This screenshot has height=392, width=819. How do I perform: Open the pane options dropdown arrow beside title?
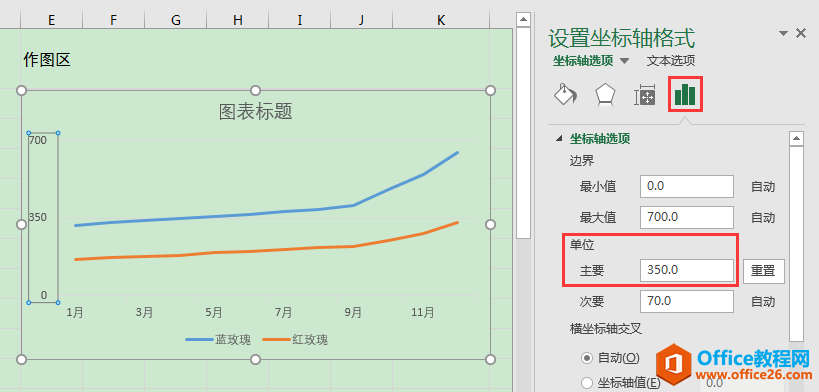(x=783, y=33)
